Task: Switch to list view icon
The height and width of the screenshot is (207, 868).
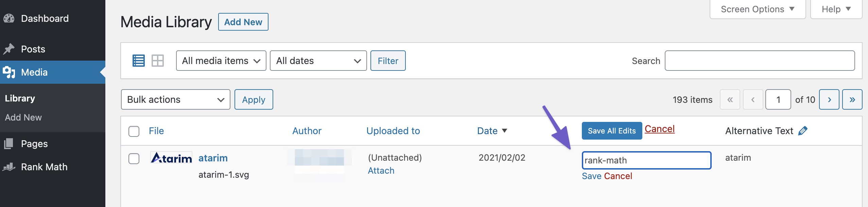Action: [x=138, y=61]
